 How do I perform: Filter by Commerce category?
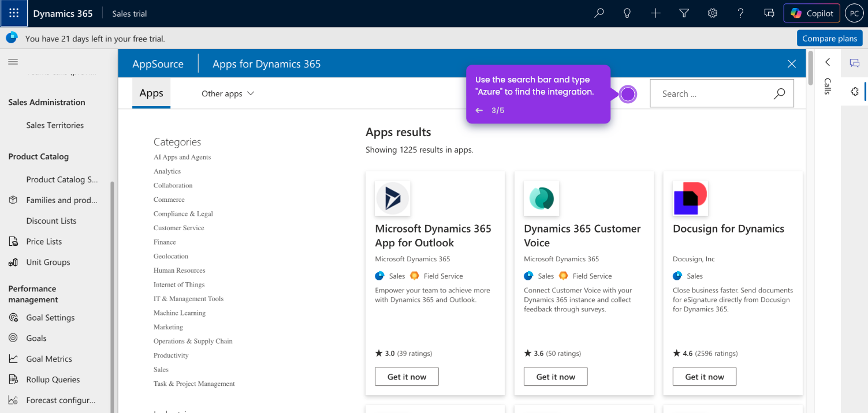coord(169,200)
